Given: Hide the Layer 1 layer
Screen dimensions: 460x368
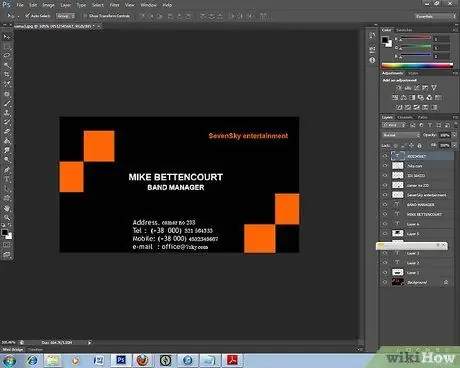Looking at the screenshot, I should click(x=385, y=273).
